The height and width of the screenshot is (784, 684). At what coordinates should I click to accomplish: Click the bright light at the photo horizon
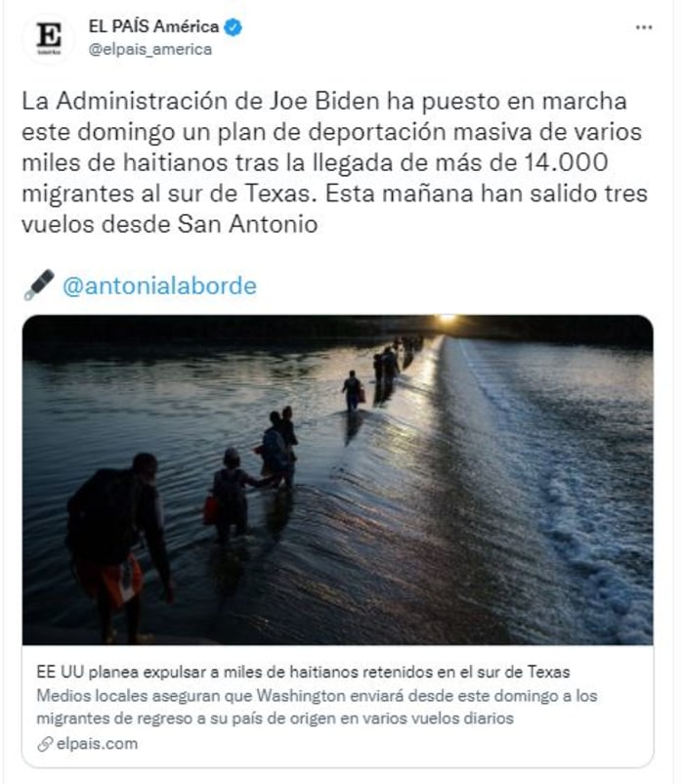(x=448, y=319)
